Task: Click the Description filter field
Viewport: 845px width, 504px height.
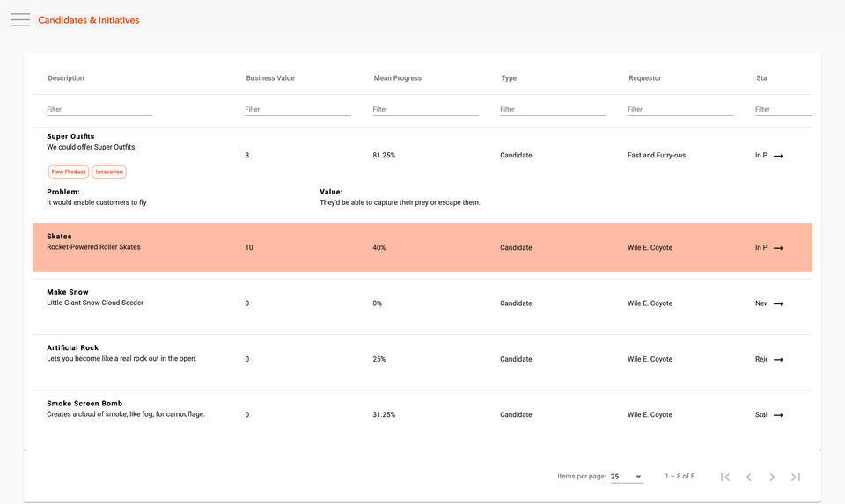Action: click(x=99, y=109)
